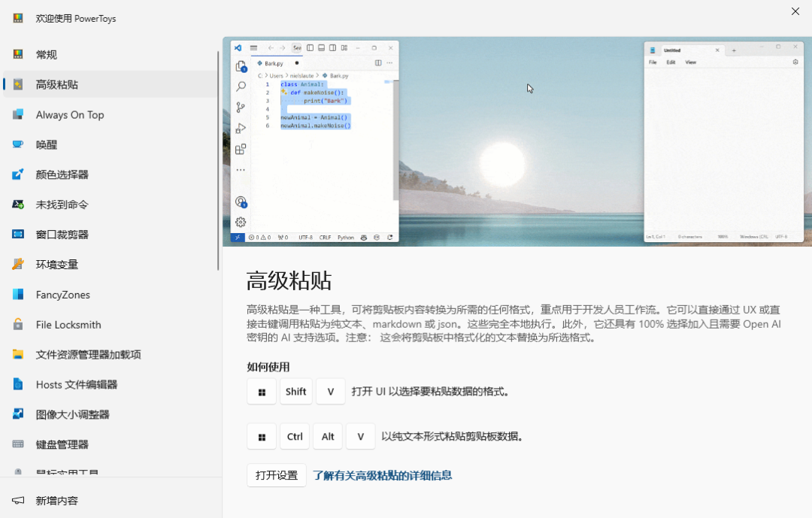
Task: Click the V key after Shift
Action: 330,392
